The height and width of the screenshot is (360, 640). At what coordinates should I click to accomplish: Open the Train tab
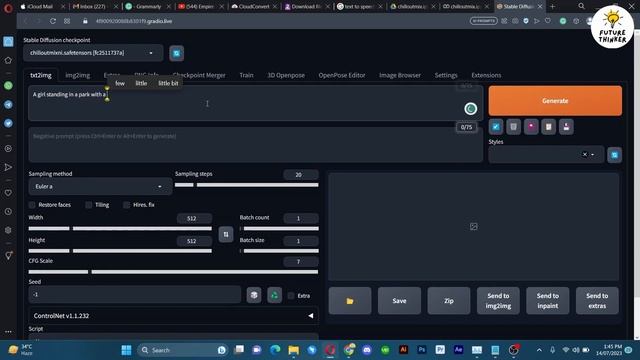(246, 75)
